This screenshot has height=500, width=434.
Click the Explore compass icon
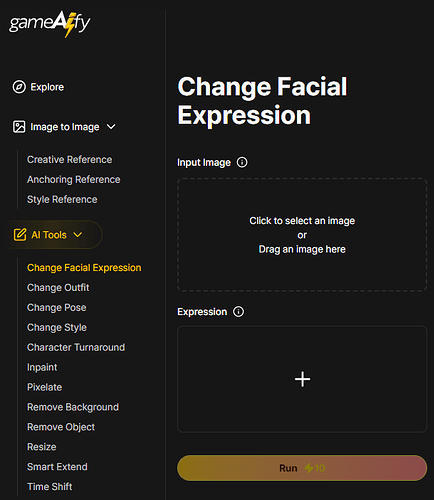tap(19, 87)
